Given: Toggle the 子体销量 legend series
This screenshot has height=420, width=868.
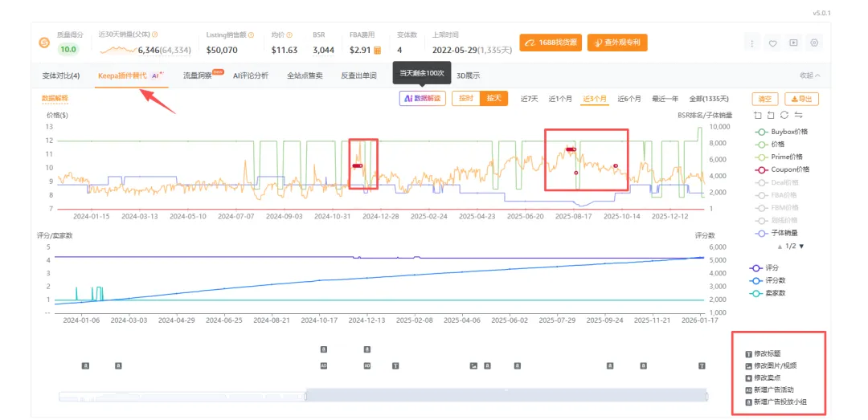Looking at the screenshot, I should (776, 233).
